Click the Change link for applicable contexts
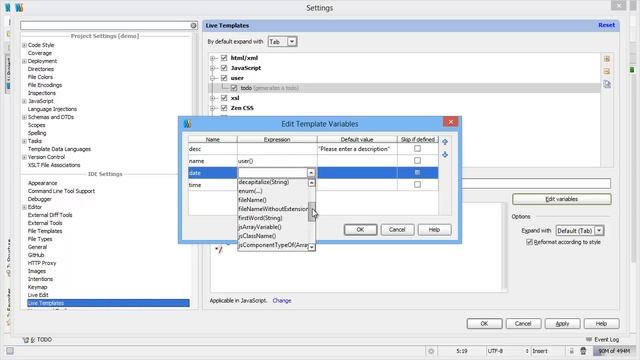This screenshot has height=360, width=640. [282, 301]
